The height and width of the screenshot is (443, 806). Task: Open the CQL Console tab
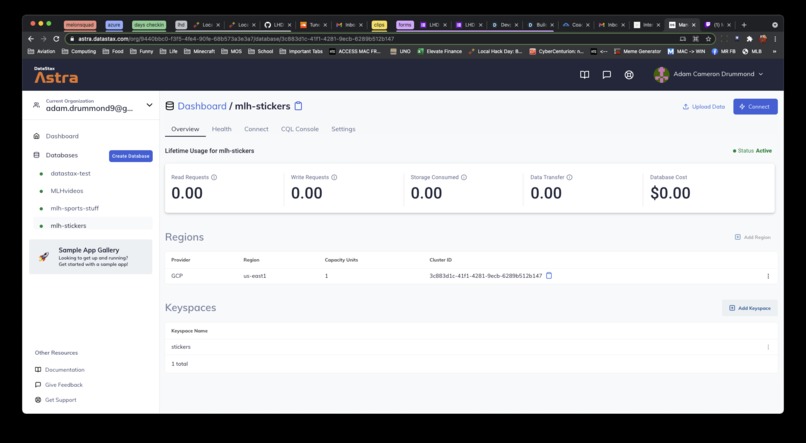coord(300,129)
